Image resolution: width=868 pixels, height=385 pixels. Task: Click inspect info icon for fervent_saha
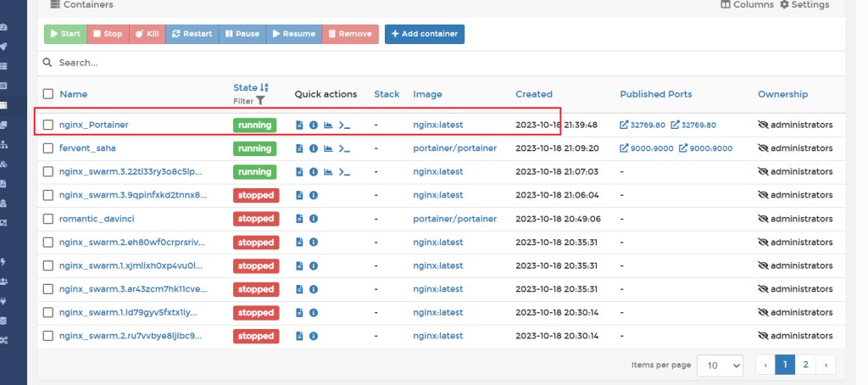click(x=313, y=148)
